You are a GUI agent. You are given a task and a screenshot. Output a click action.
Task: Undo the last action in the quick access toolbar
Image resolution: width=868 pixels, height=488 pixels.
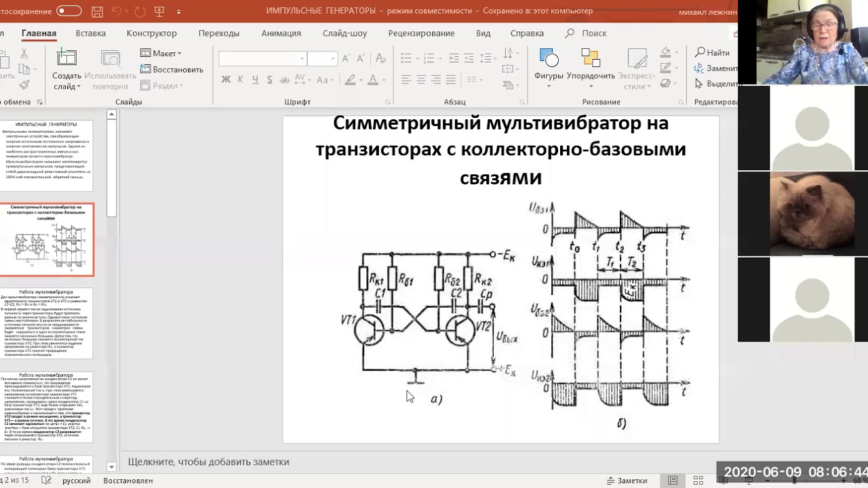click(x=116, y=12)
